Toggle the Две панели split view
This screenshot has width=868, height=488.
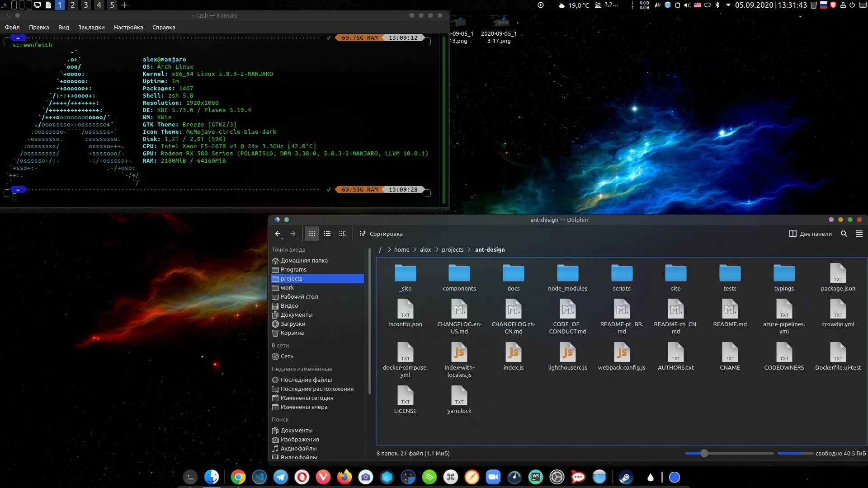point(811,234)
